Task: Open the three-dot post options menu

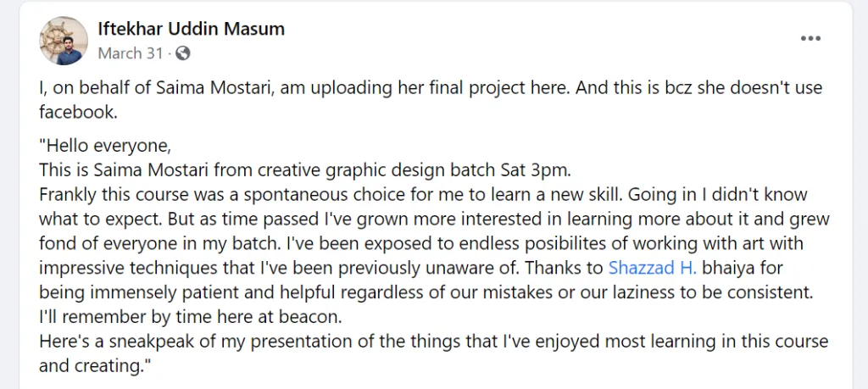Action: 811,39
